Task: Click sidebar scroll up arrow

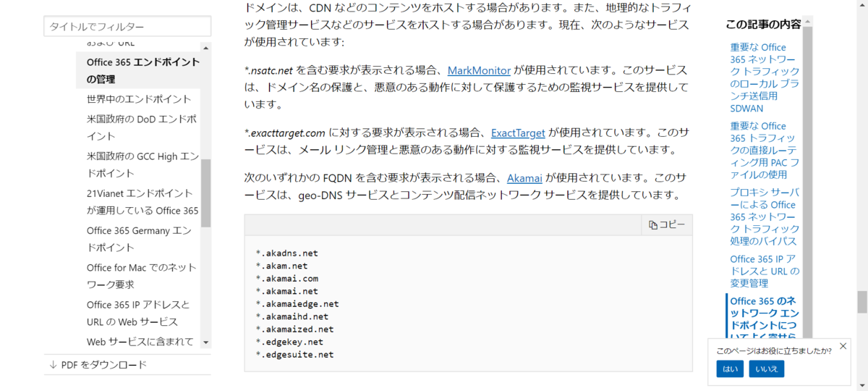Action: (x=206, y=49)
